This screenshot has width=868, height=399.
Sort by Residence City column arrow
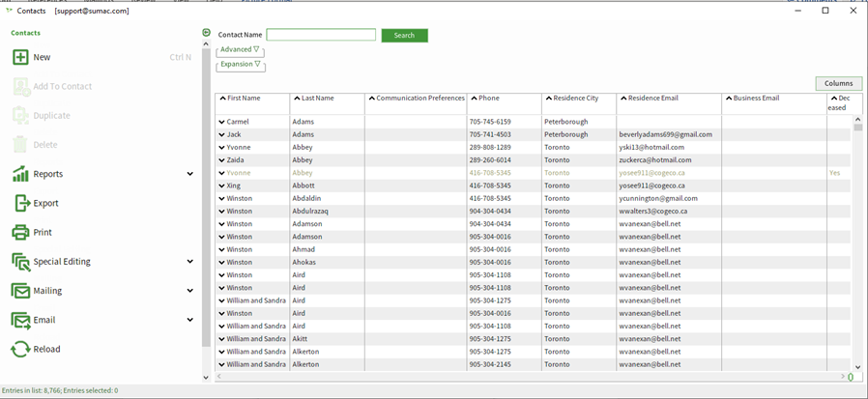pyautogui.click(x=549, y=99)
